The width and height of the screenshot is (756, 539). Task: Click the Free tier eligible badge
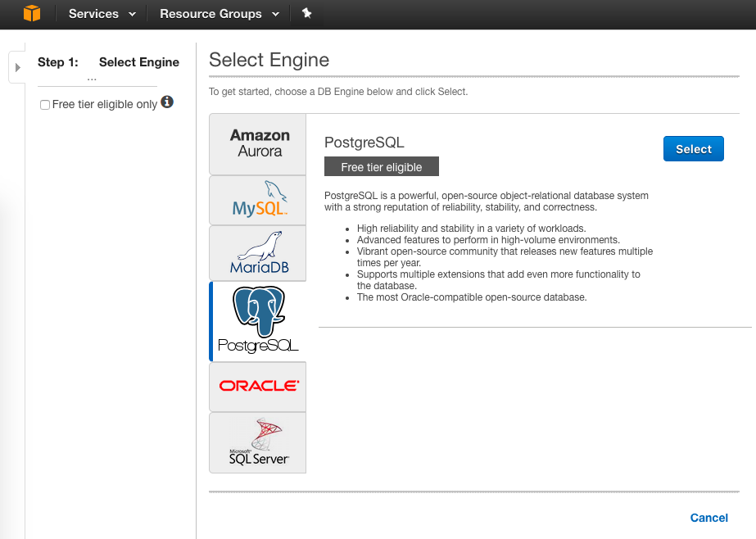[382, 167]
